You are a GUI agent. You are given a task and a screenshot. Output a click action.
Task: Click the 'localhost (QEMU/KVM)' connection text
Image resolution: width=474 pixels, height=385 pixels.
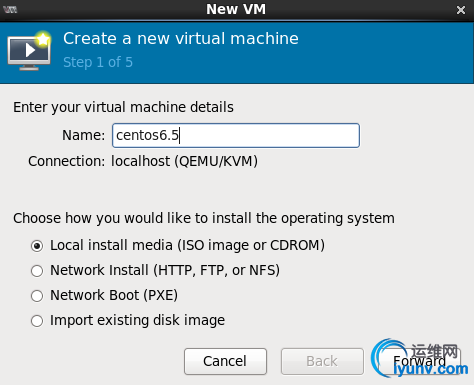tap(184, 161)
